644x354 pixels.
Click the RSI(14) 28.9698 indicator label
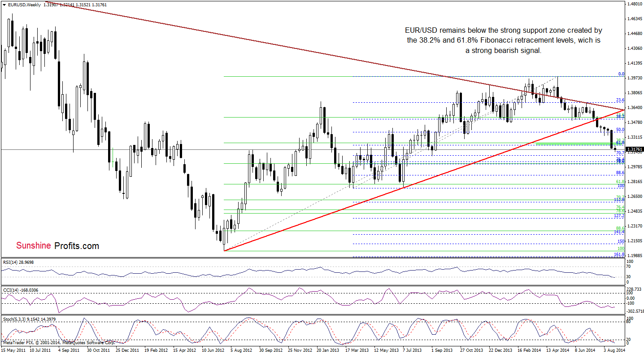[x=19, y=262]
